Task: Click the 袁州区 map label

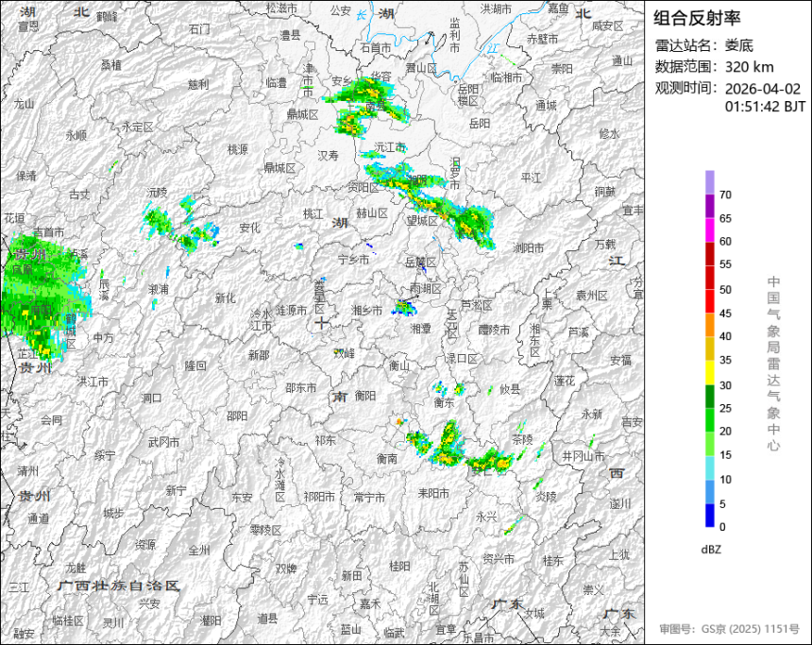Action: pos(592,296)
